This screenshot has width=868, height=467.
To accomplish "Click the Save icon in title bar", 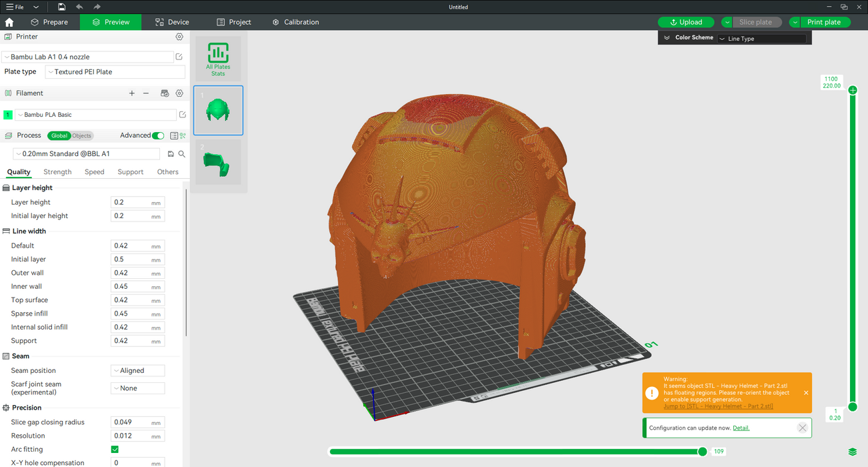I will [61, 7].
